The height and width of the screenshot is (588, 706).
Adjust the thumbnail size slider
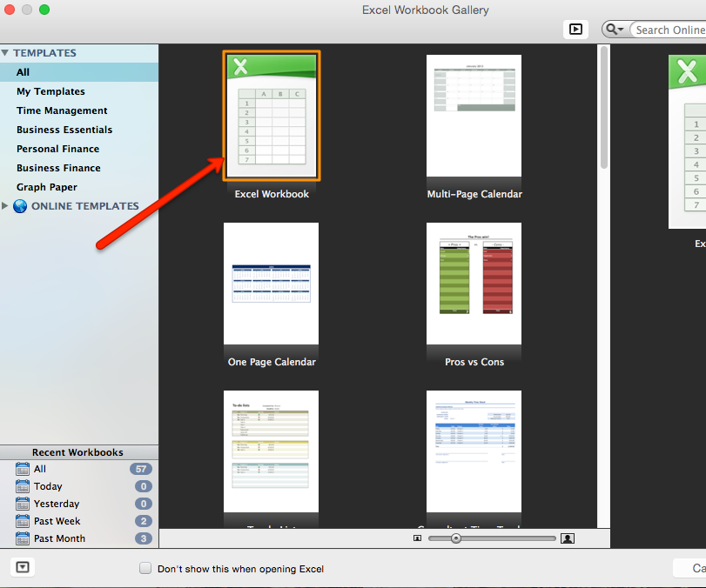(x=456, y=538)
